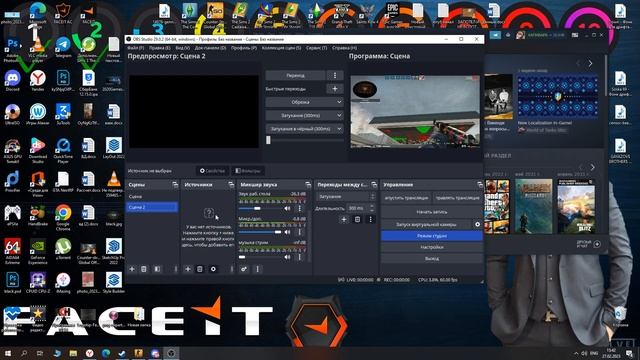The height and width of the screenshot is (360, 640).
Task: Undock the Сцены panel with its float icon
Action: 175,185
